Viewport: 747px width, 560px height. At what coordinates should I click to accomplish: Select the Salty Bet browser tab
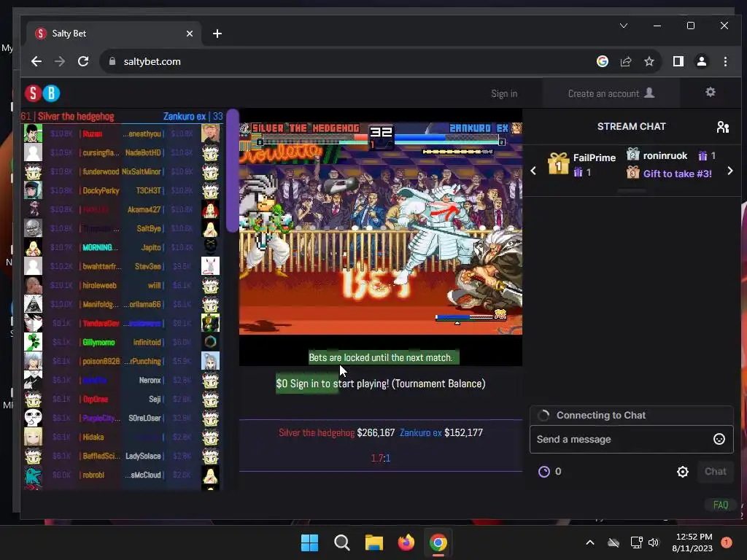(113, 34)
